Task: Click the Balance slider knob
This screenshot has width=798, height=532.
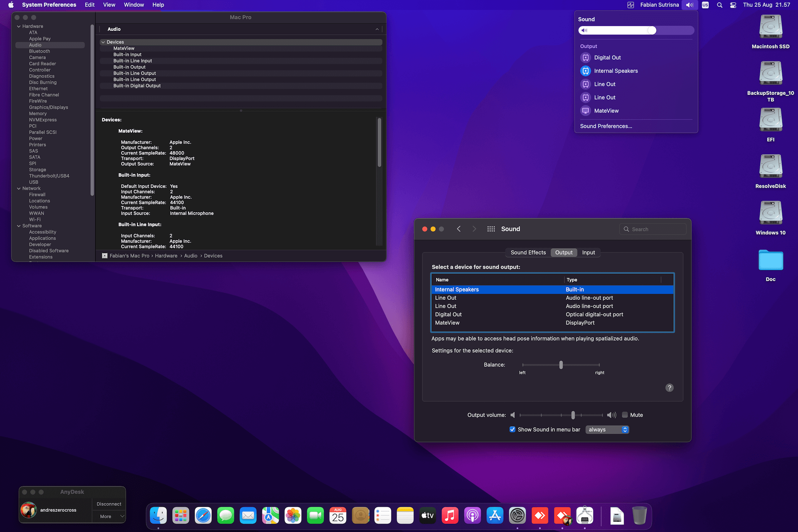Action: point(561,365)
